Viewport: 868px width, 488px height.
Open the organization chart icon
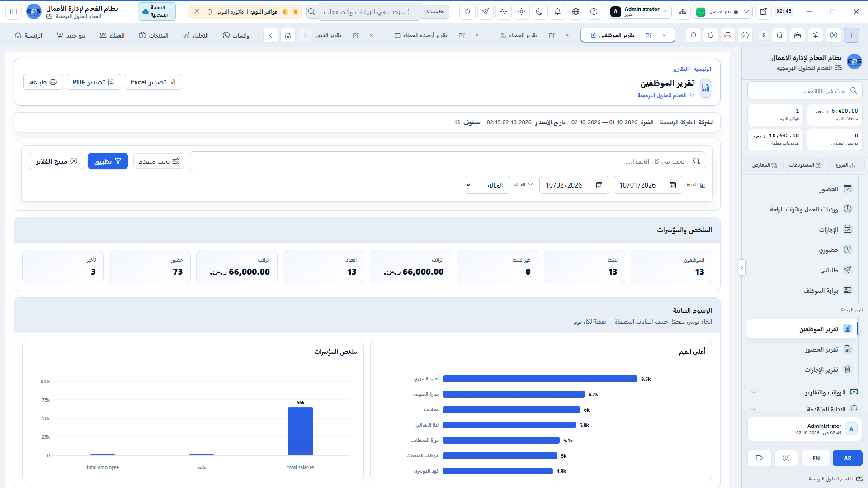[x=682, y=12]
